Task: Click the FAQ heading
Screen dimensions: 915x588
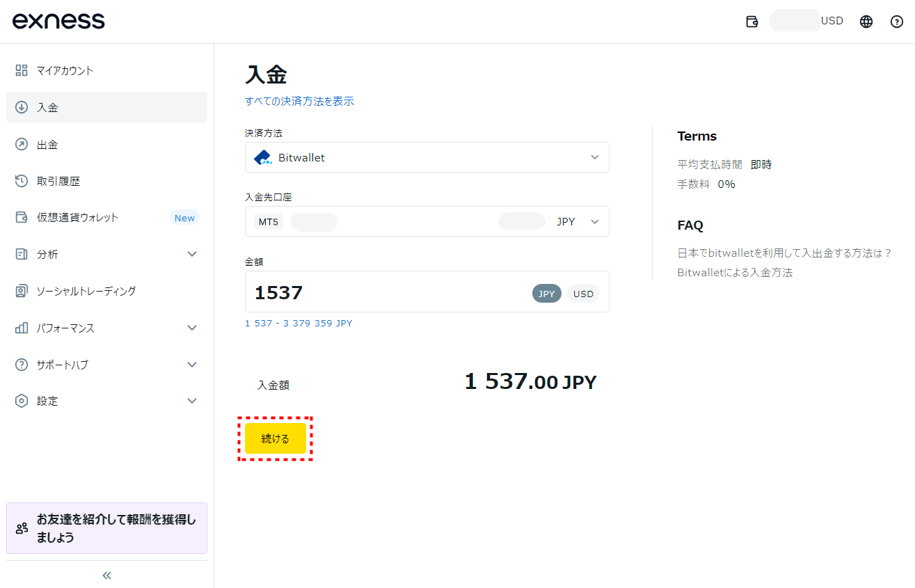Action: (690, 225)
